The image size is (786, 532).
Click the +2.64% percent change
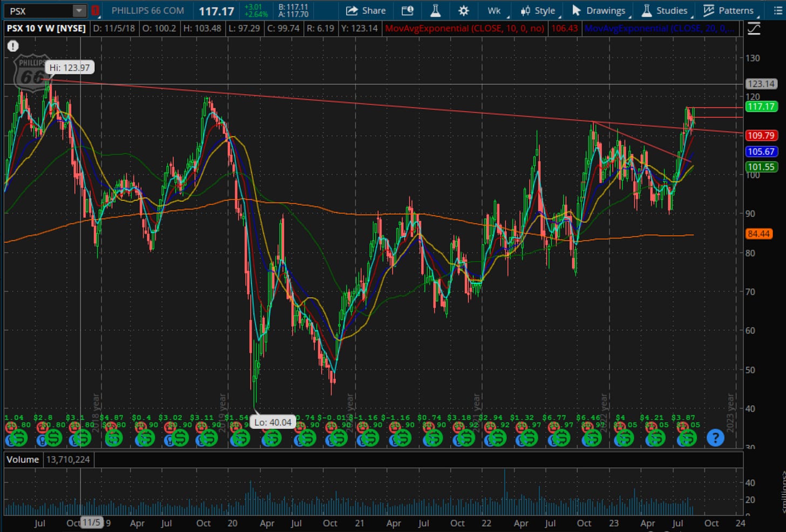[x=256, y=15]
